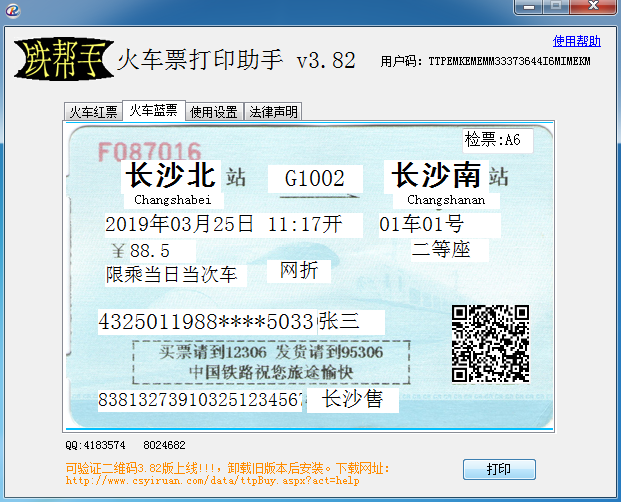This screenshot has height=502, width=621.
Task: Click the red ticket number F087016
Action: click(x=150, y=152)
